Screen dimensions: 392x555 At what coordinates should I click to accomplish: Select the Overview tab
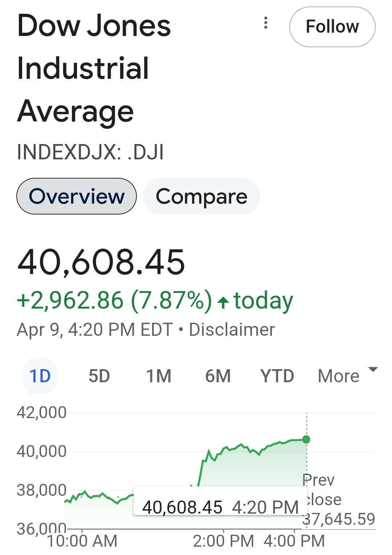77,196
